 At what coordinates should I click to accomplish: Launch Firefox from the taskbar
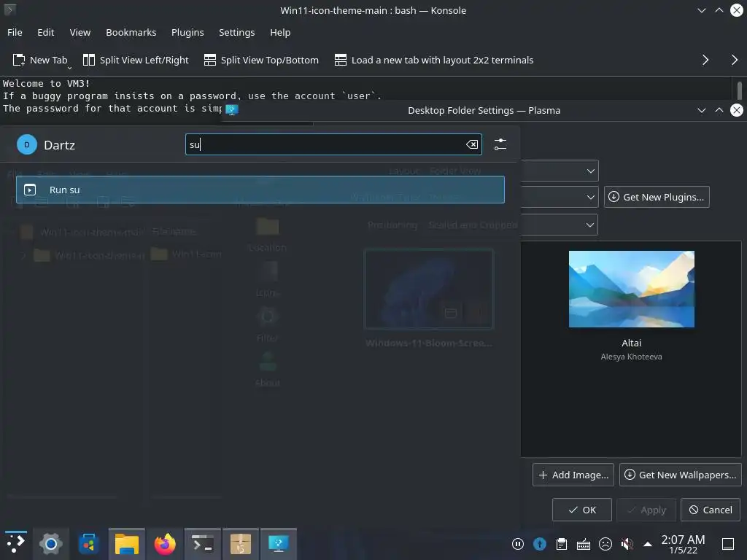[165, 543]
